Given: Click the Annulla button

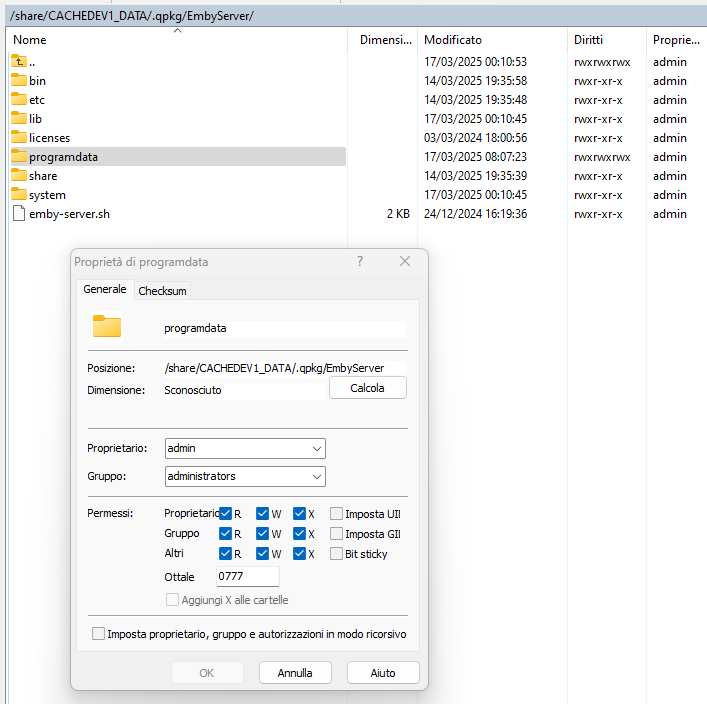Looking at the screenshot, I should [x=295, y=672].
